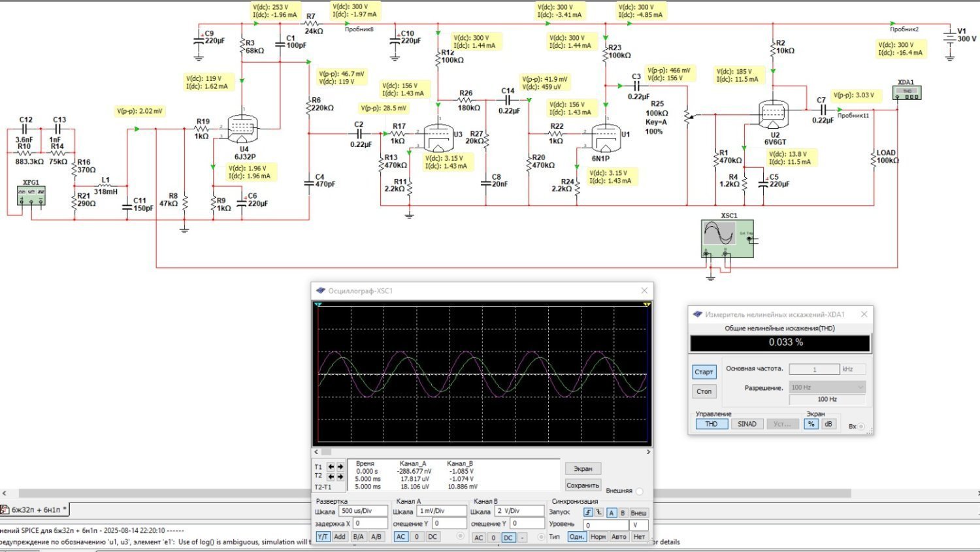This screenshot has height=552, width=980.
Task: Switch timebase mode to Add
Action: tap(340, 536)
